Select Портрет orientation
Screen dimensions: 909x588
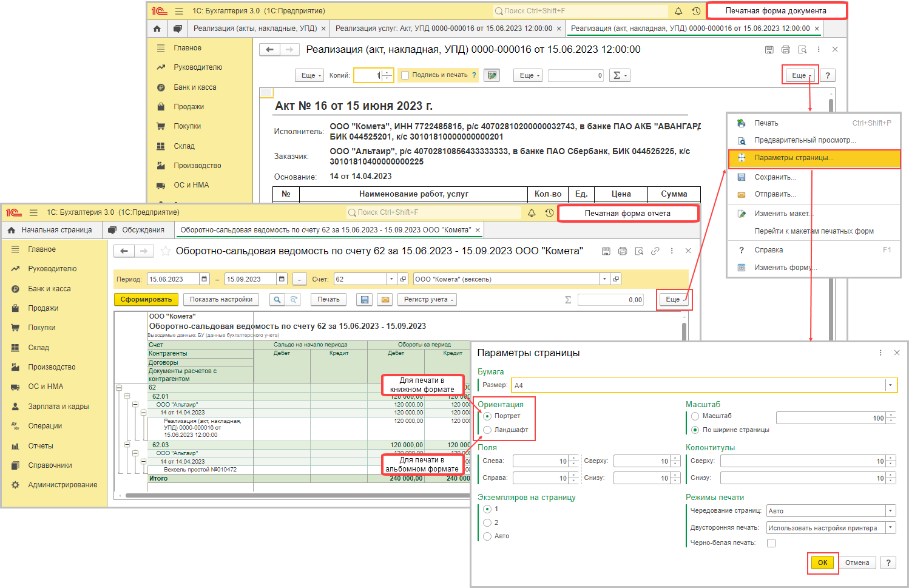point(487,416)
